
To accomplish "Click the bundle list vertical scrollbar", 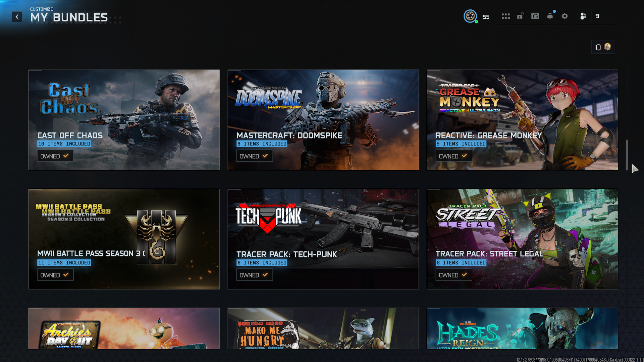I will 627,155.
